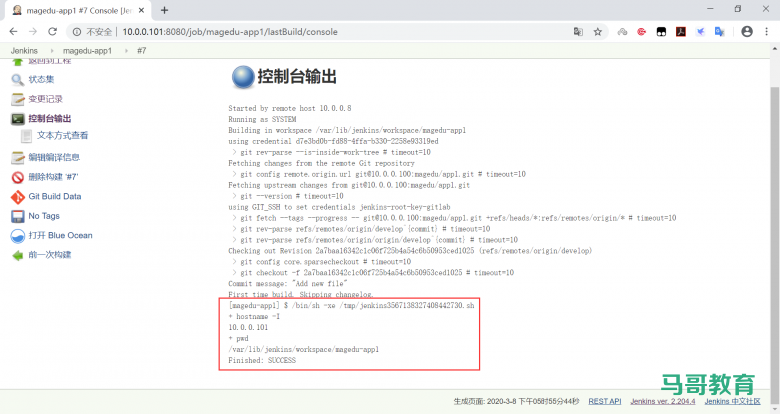This screenshot has width=780, height=414.
Task: Click the magnifier icon for 状态集
Action: coord(17,80)
